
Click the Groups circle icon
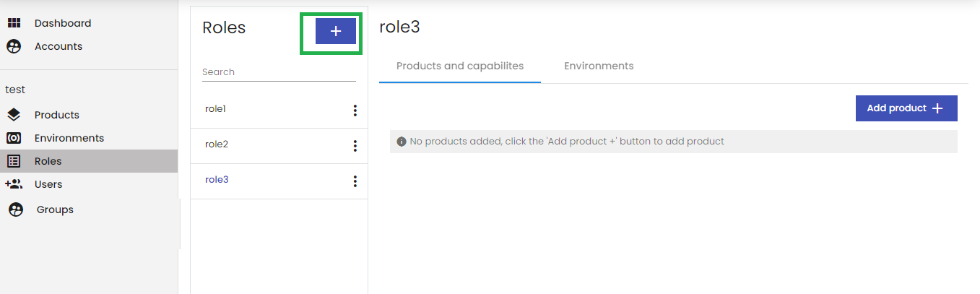(16, 209)
